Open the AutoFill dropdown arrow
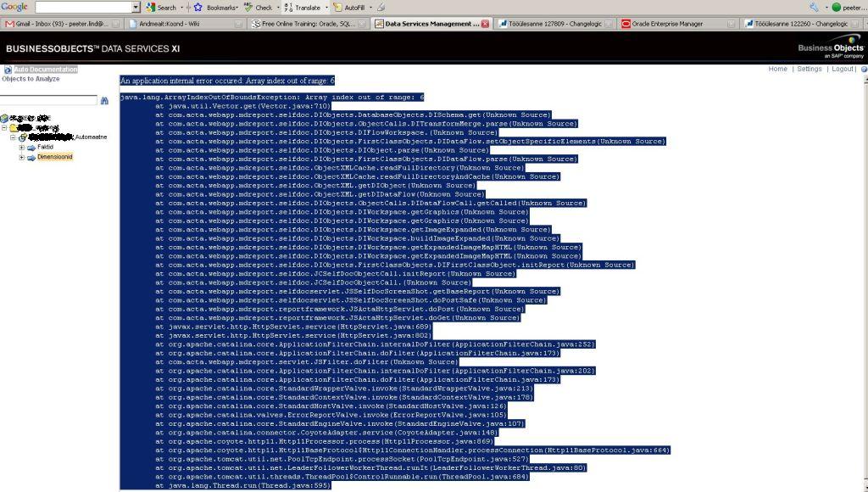The height and width of the screenshot is (492, 868). click(x=370, y=8)
